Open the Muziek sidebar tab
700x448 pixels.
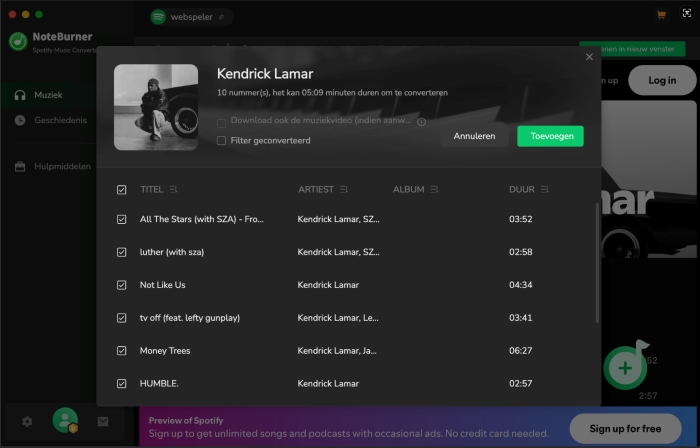tap(48, 95)
